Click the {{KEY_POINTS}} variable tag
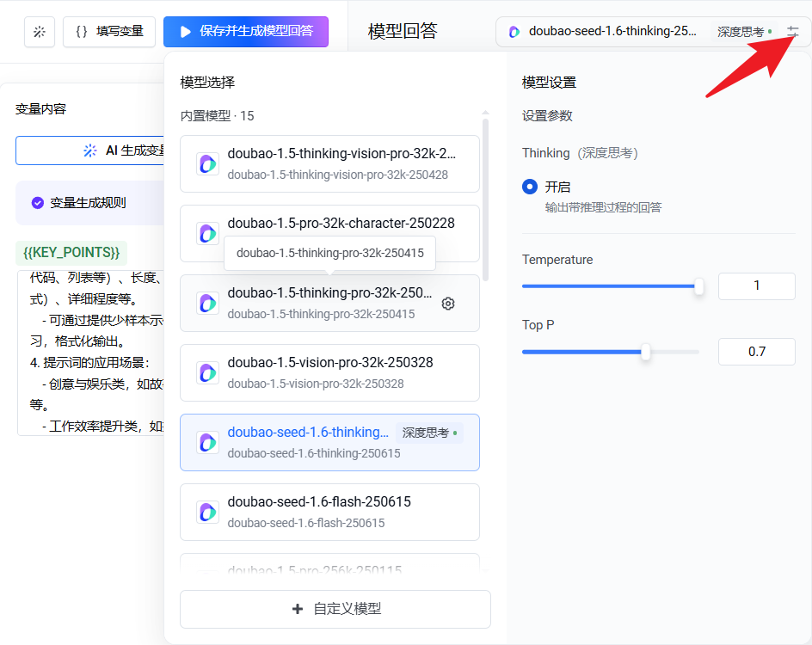The image size is (812, 645). (71, 253)
